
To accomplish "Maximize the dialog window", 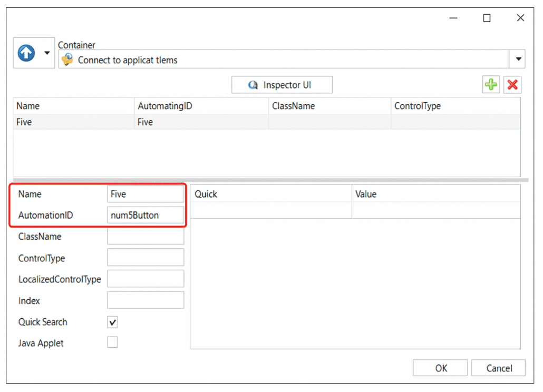I will point(487,18).
